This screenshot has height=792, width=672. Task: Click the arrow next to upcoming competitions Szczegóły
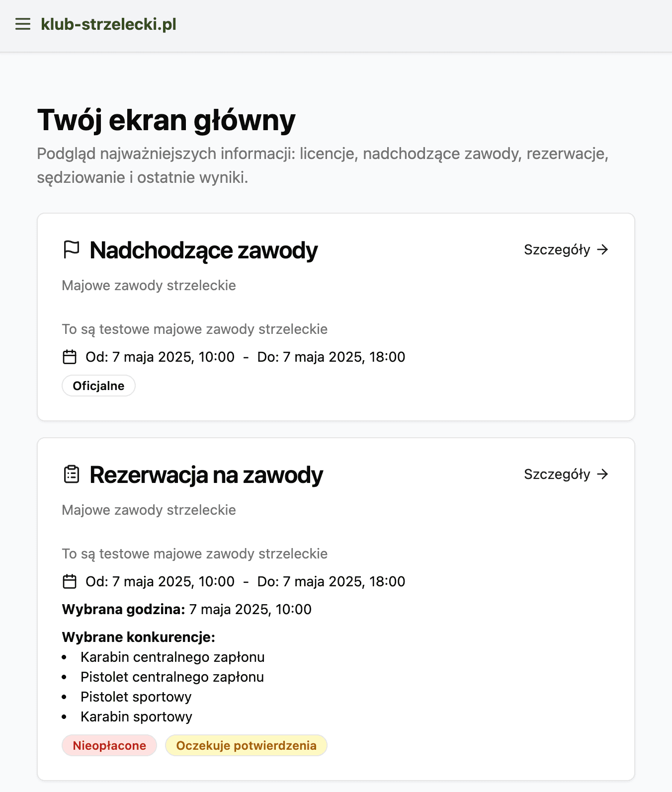tap(603, 249)
